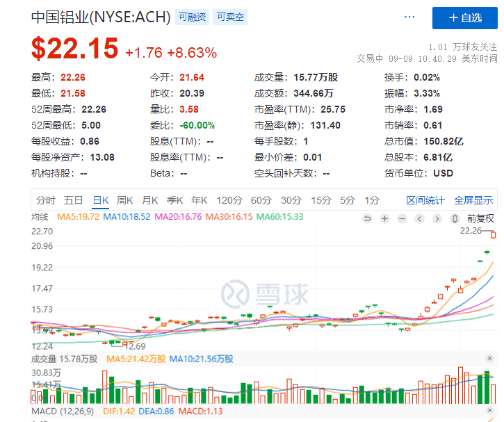Open the 前复权 adjustment dropdown

[x=480, y=219]
